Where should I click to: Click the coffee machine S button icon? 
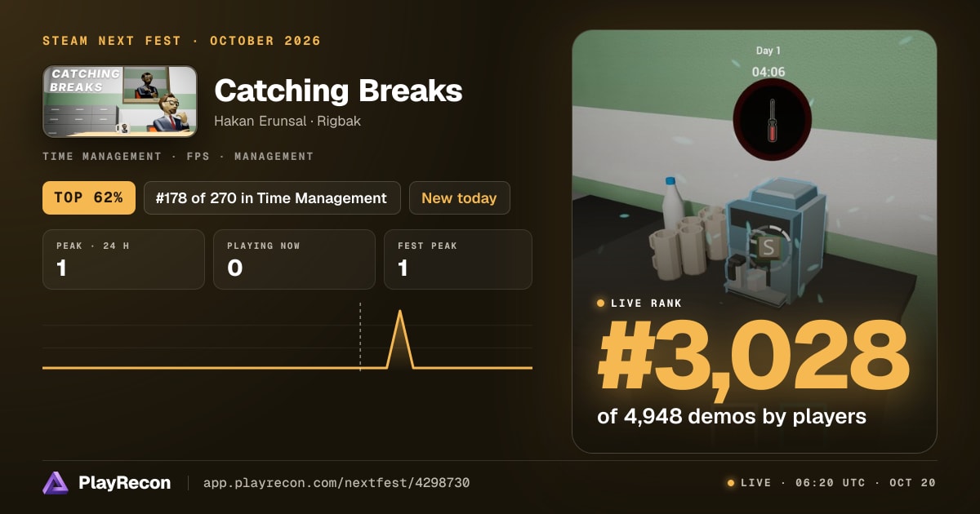[768, 246]
